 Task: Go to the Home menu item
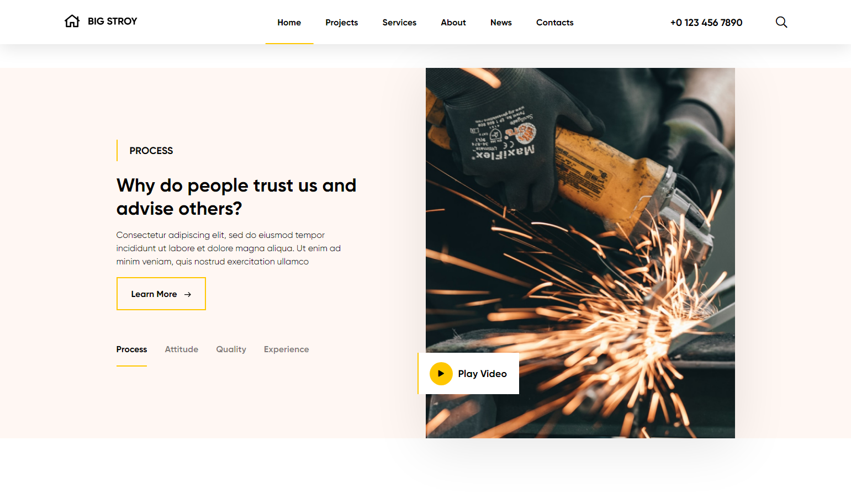289,23
